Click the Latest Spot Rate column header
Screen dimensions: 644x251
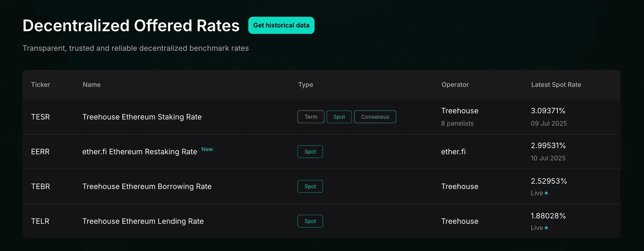tap(556, 85)
